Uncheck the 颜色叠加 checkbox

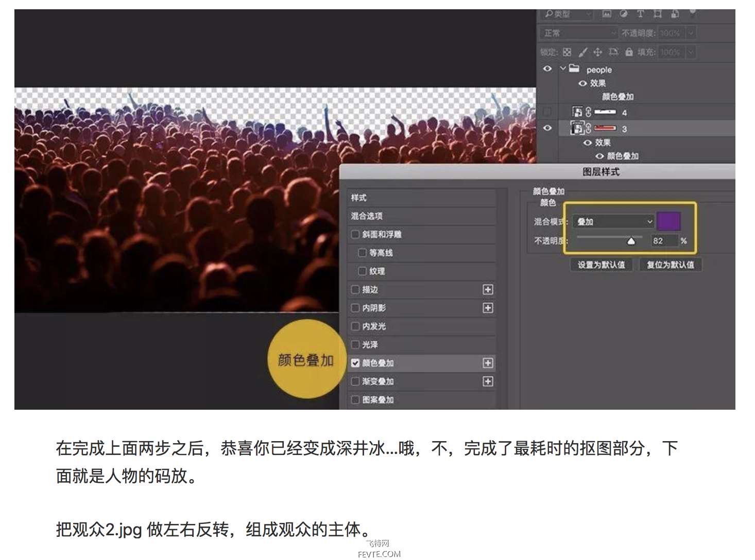[x=355, y=363]
